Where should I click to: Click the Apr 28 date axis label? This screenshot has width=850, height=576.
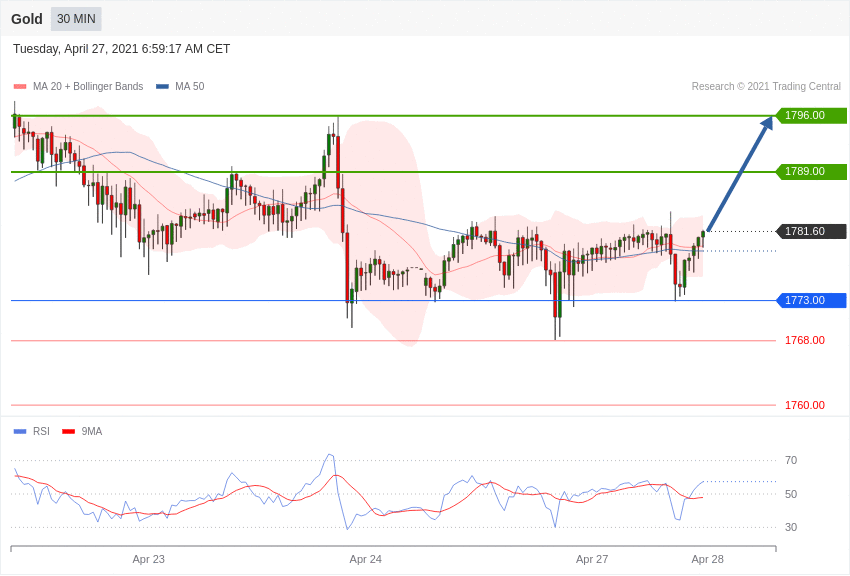[x=707, y=559]
